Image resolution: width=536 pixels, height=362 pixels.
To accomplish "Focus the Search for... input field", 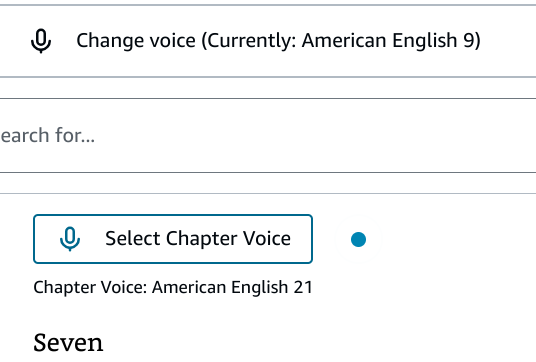I will pos(268,135).
